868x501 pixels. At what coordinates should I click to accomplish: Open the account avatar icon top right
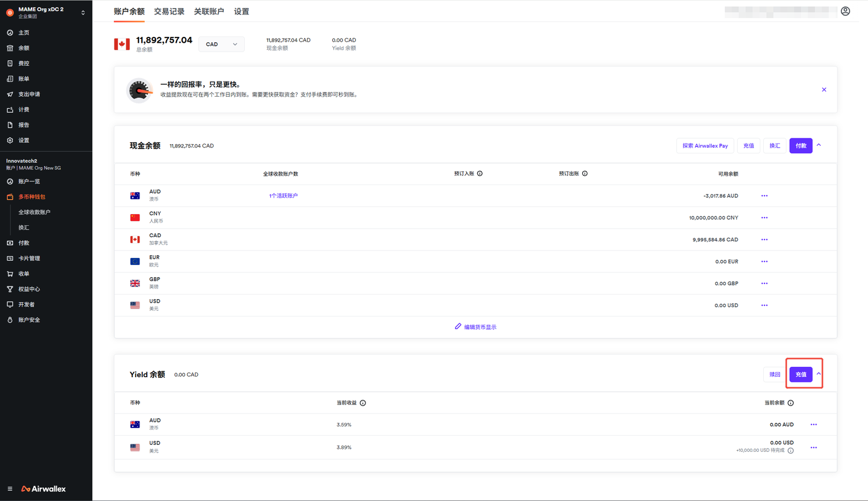(845, 11)
